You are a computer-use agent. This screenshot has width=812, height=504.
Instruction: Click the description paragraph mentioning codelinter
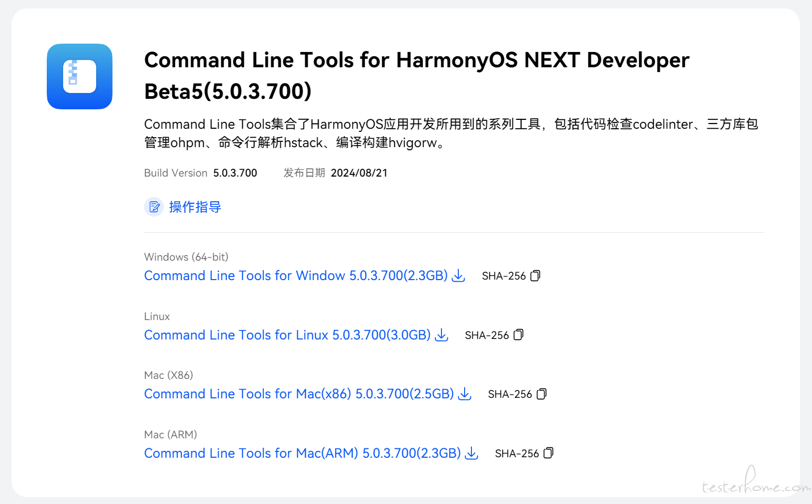tap(451, 133)
